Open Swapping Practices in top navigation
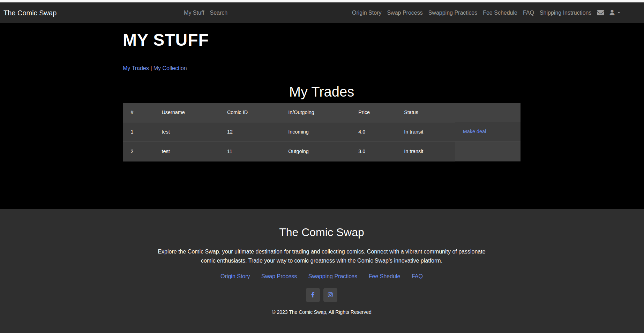The height and width of the screenshot is (333, 644). [x=452, y=13]
